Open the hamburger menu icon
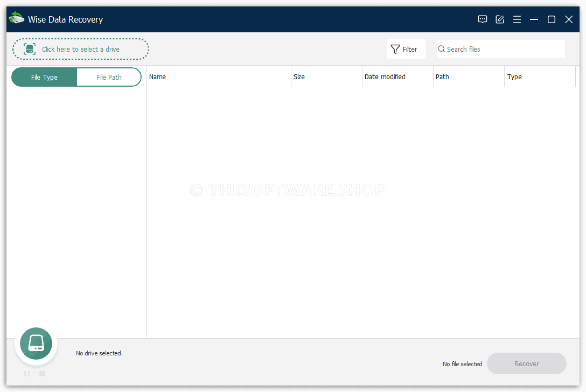 (517, 19)
